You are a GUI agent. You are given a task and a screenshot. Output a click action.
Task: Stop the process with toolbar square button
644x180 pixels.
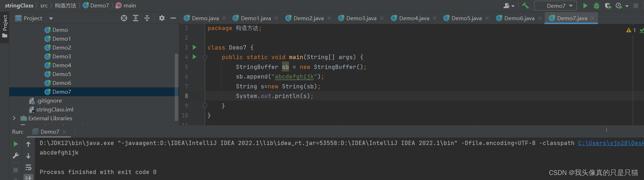(635, 6)
